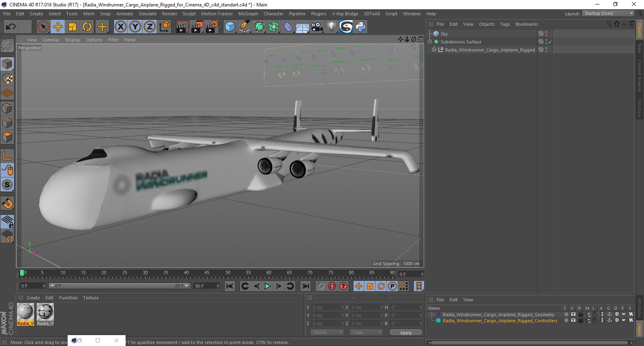Open the Character menu

point(273,14)
